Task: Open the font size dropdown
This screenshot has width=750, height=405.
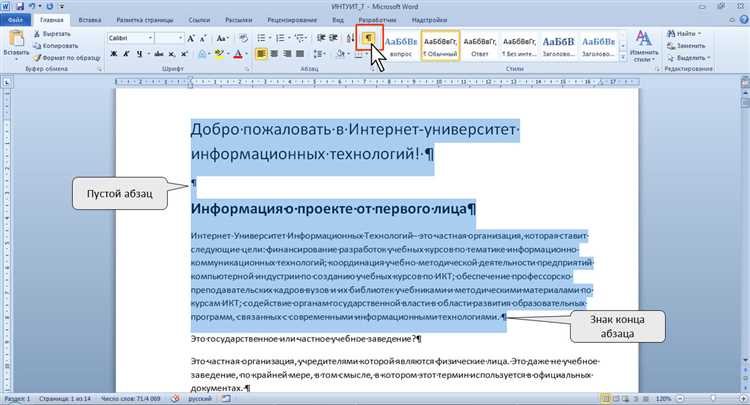Action: pyautogui.click(x=180, y=38)
